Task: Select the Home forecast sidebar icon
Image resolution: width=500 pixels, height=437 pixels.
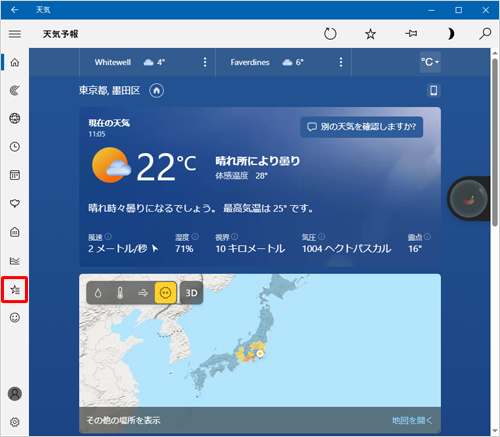Action: tap(15, 62)
